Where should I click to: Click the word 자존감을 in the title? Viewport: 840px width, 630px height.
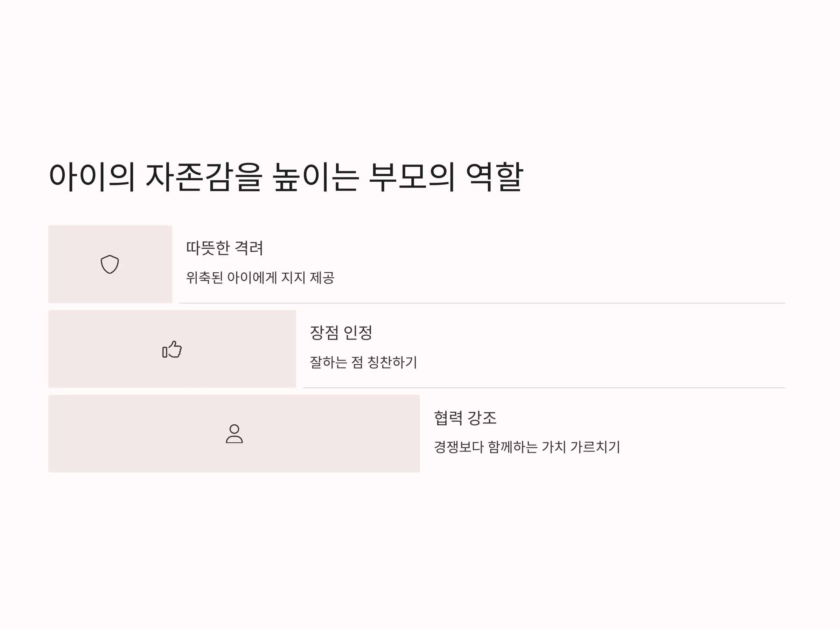204,177
